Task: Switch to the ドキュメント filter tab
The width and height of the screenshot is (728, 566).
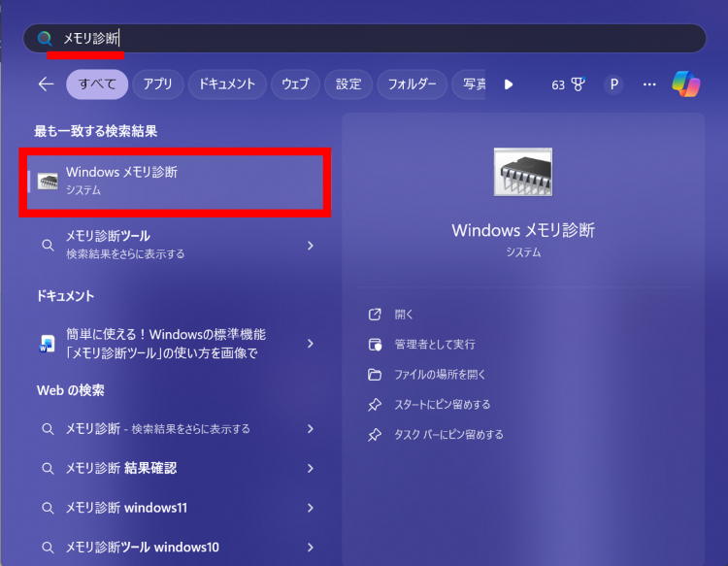Action: (x=227, y=84)
